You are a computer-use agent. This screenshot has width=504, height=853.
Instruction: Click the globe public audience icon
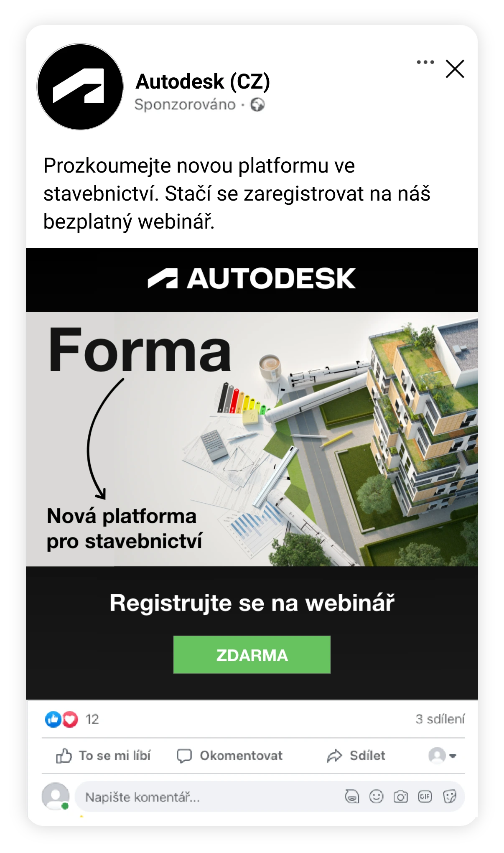click(x=257, y=104)
